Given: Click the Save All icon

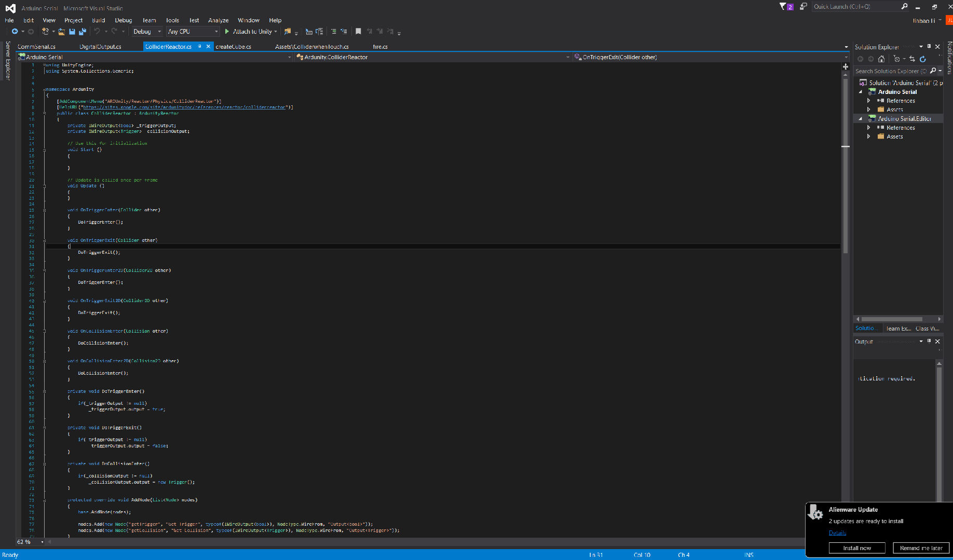Looking at the screenshot, I should tap(82, 32).
